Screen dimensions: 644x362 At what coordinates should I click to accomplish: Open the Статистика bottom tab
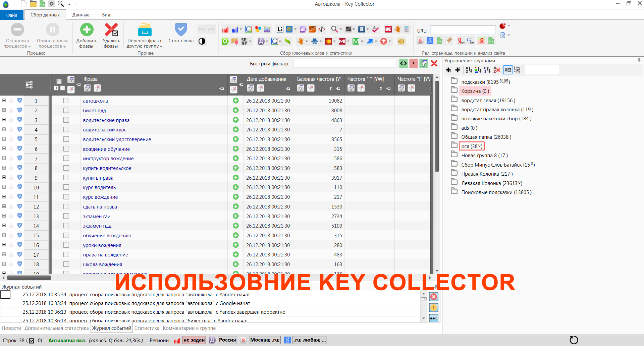(x=147, y=328)
